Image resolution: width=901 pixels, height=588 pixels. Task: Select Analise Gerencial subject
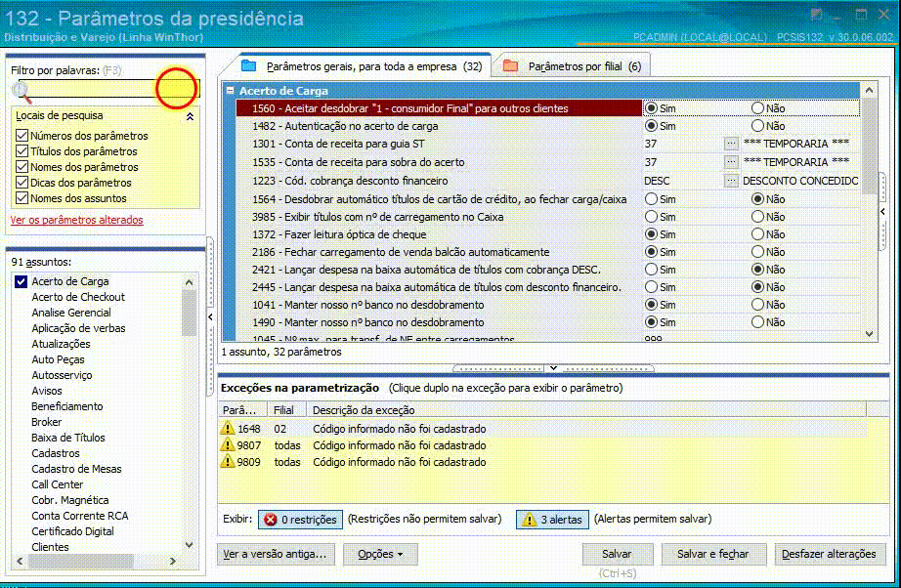(x=71, y=313)
